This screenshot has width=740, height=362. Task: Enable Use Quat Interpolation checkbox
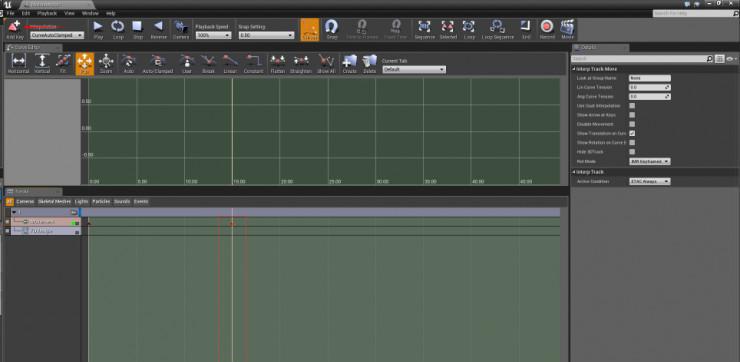632,106
